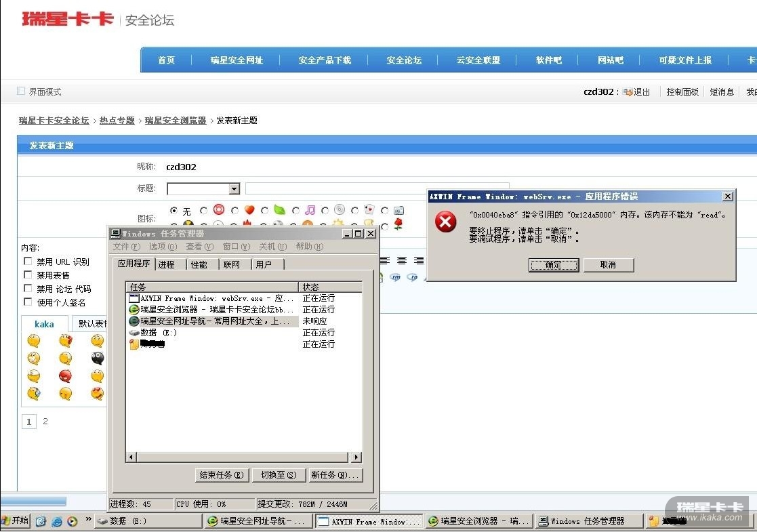This screenshot has width=757, height=532.
Task: Click the 'rm' media insert icon
Action: coord(395,277)
